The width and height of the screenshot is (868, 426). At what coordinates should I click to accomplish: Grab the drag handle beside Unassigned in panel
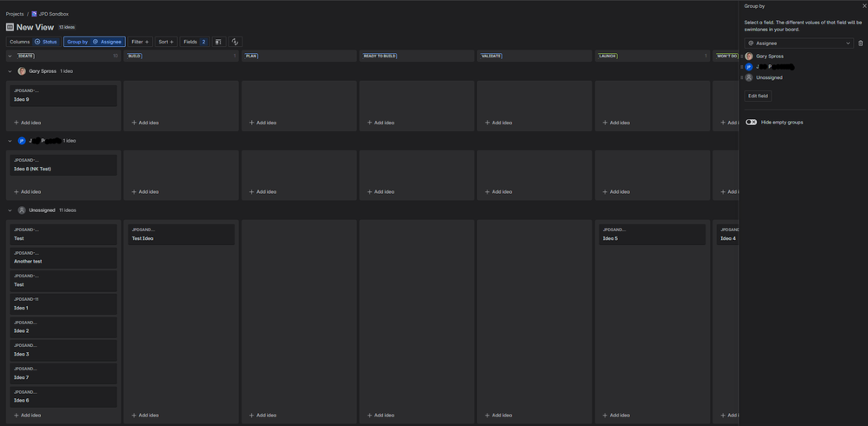(742, 77)
